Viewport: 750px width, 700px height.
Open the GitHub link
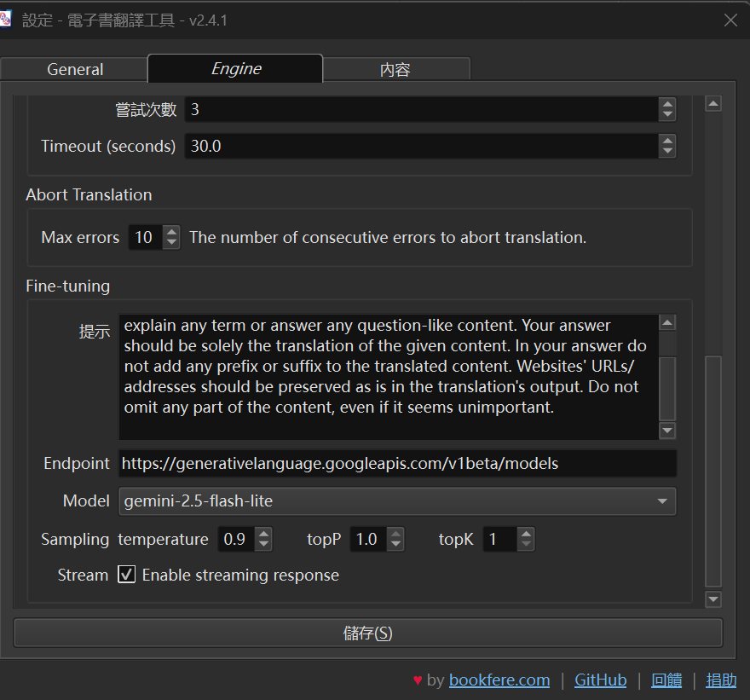click(x=600, y=680)
